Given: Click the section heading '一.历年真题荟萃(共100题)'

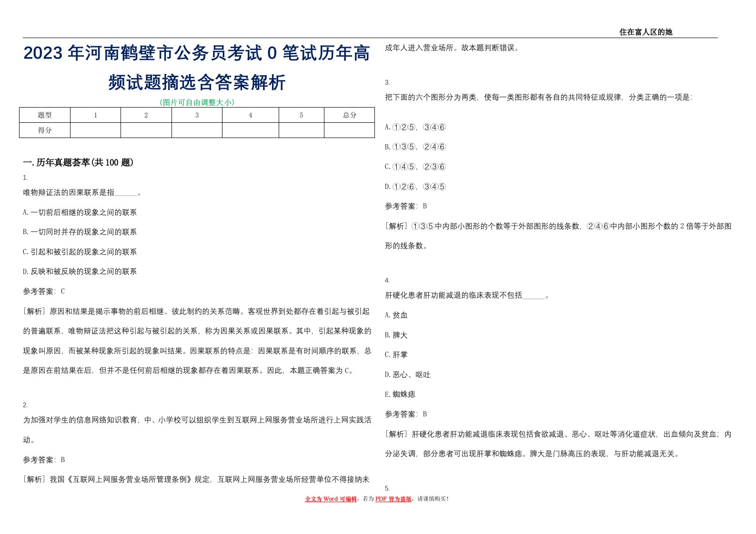Looking at the screenshot, I should click(x=78, y=162).
